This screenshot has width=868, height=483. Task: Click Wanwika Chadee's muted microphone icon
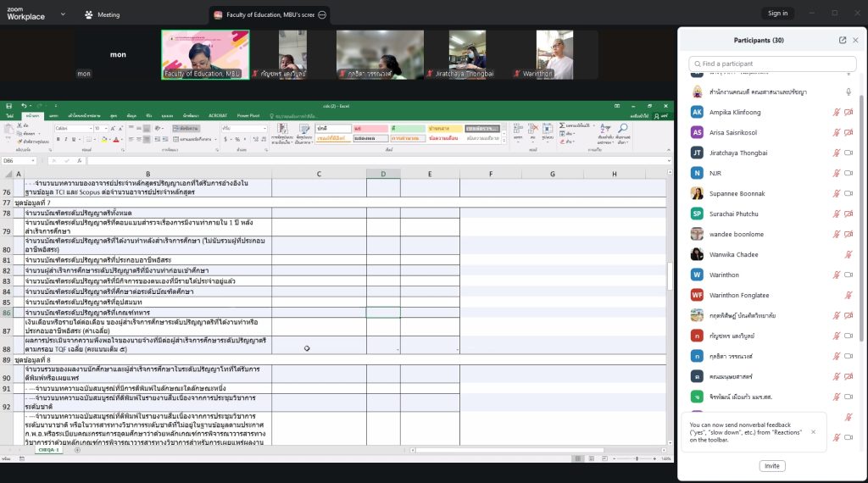(x=848, y=254)
